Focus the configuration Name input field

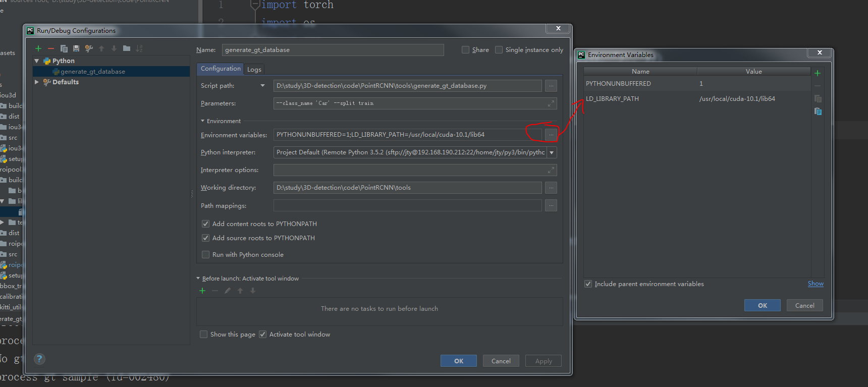333,50
